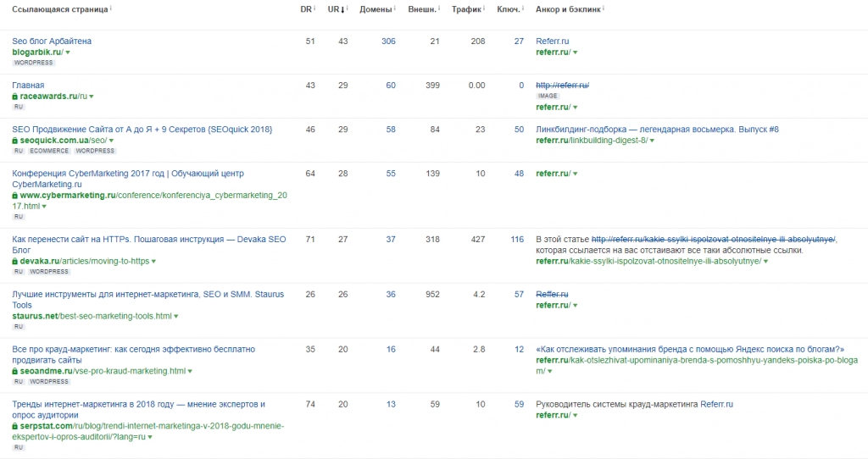Open Тренды интернет-маркетинга в 2018 году link
The width and height of the screenshot is (868, 459).
click(138, 410)
